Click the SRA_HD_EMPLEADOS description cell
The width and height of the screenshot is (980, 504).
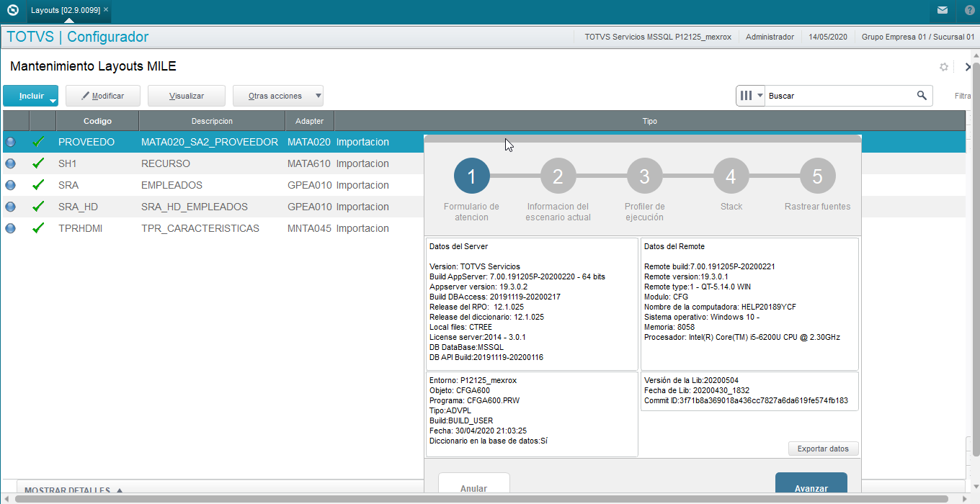[212, 207]
